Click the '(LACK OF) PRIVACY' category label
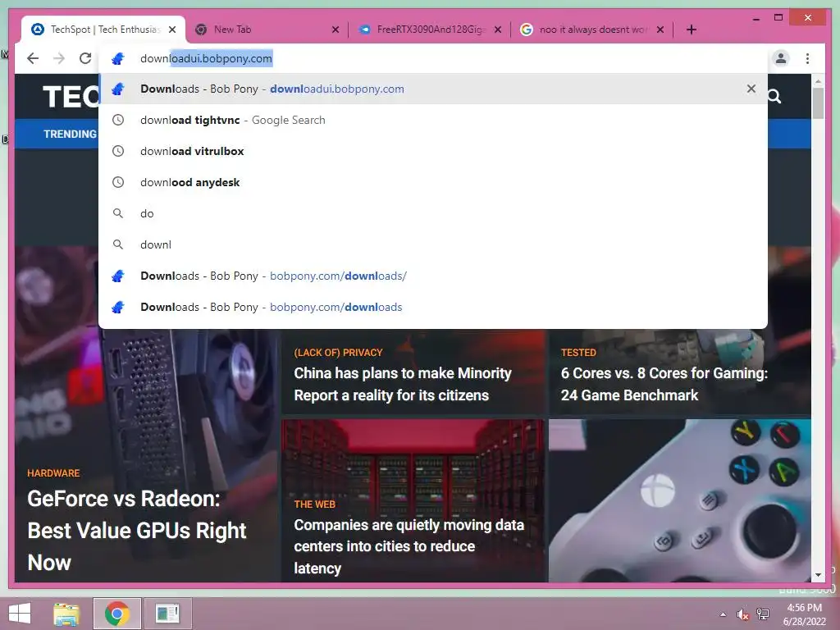 [x=338, y=353]
